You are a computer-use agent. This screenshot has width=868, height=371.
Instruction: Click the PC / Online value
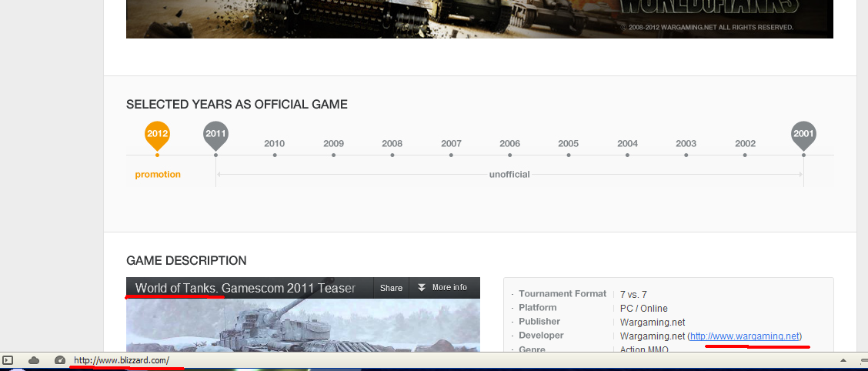point(644,309)
